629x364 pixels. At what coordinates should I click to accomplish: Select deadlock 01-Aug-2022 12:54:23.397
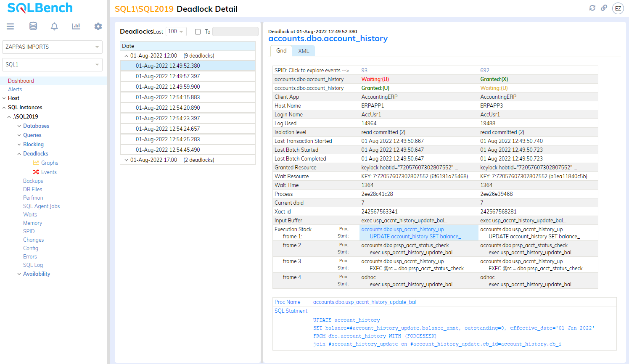188,118
